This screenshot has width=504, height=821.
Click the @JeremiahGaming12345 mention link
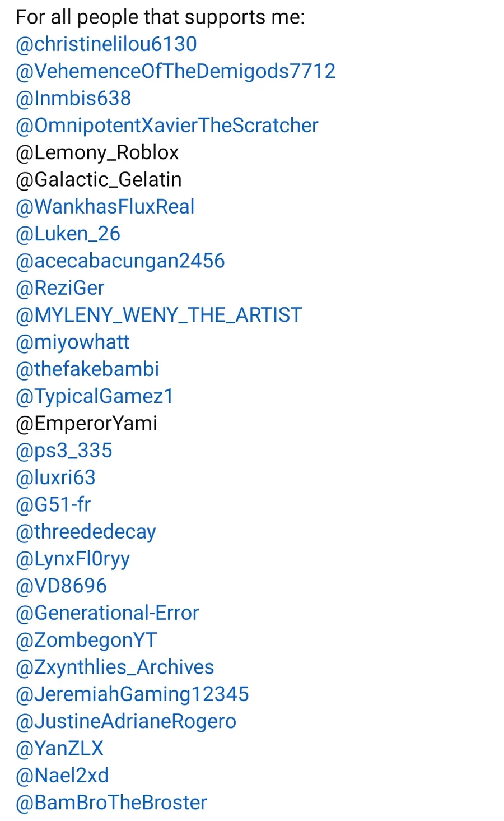pyautogui.click(x=132, y=694)
